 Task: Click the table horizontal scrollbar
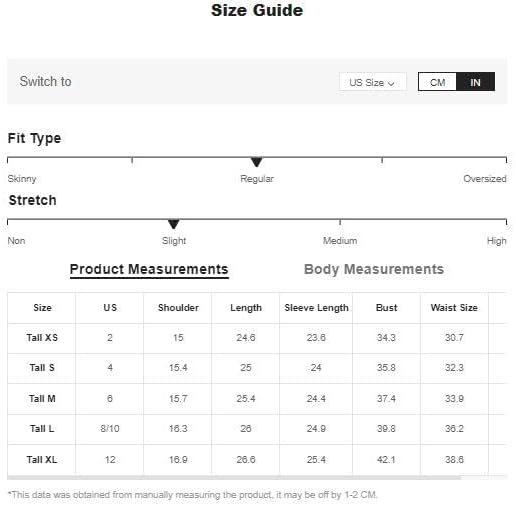click(234, 478)
